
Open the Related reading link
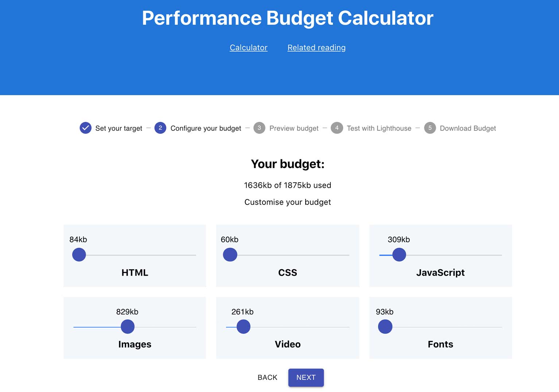(316, 48)
